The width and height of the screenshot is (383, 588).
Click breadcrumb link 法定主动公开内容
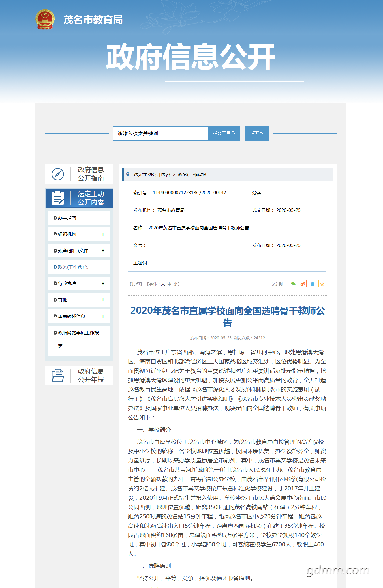click(152, 175)
